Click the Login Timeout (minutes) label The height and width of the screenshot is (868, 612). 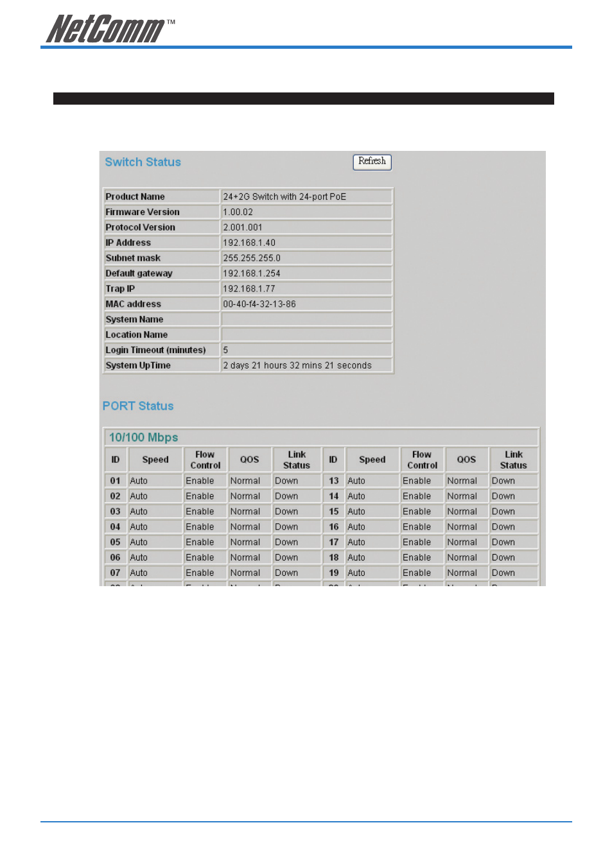155,351
